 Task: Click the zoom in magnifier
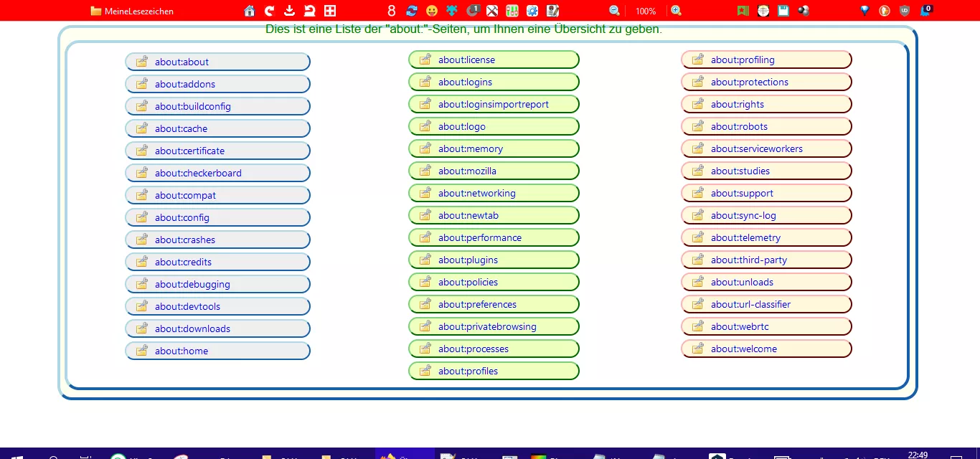click(676, 11)
